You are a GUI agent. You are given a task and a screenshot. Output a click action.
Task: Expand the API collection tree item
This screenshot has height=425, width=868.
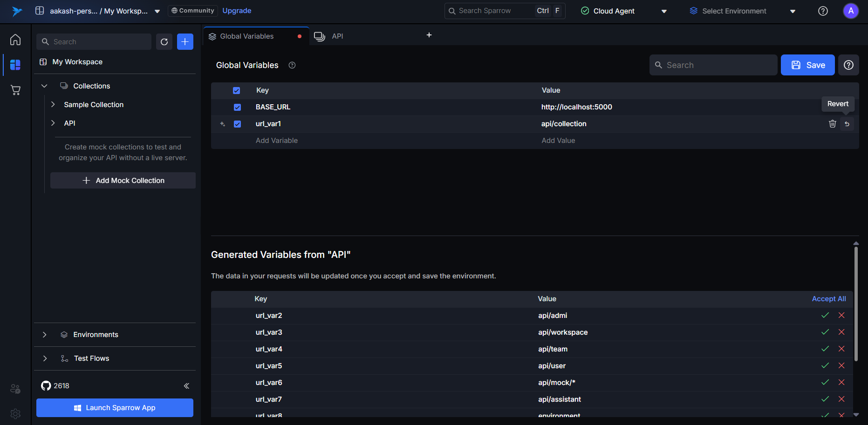[x=53, y=123]
